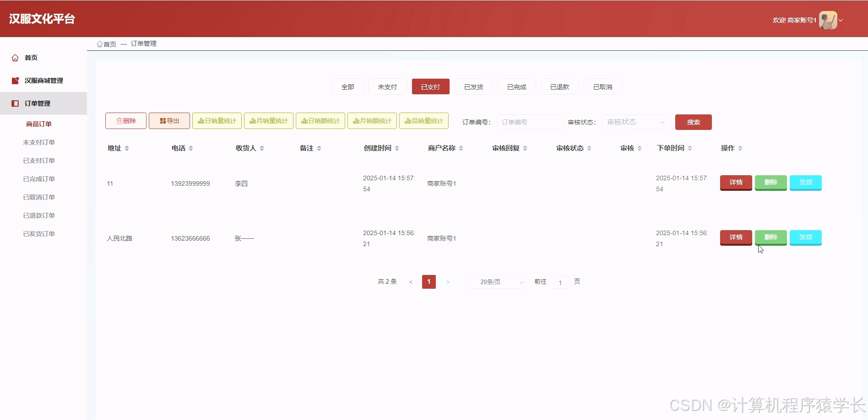Toggle sorting on the 创建时间 column
The width and height of the screenshot is (868, 420).
pyautogui.click(x=396, y=148)
